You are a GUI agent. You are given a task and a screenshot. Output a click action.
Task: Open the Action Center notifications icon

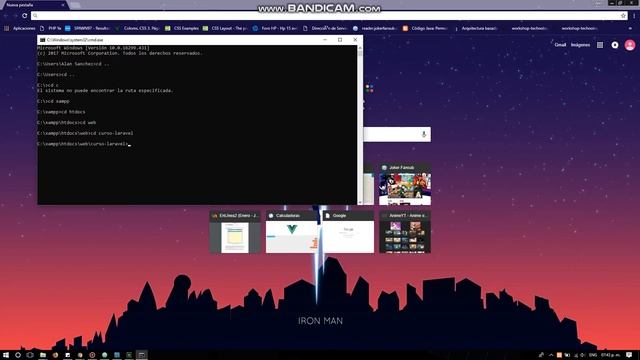pos(629,355)
